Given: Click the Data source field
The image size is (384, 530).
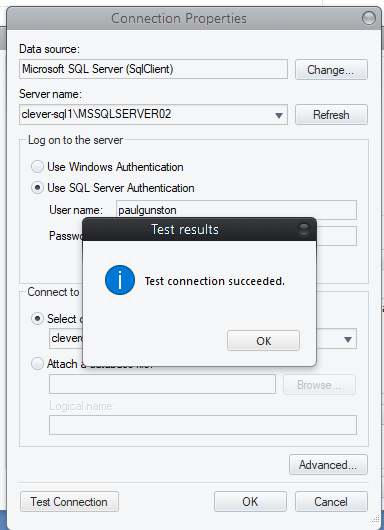Looking at the screenshot, I should [x=153, y=69].
